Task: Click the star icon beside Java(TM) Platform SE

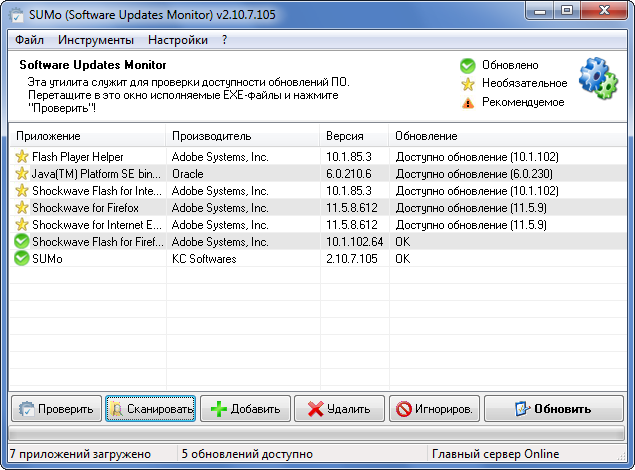Action: pyautogui.click(x=22, y=174)
